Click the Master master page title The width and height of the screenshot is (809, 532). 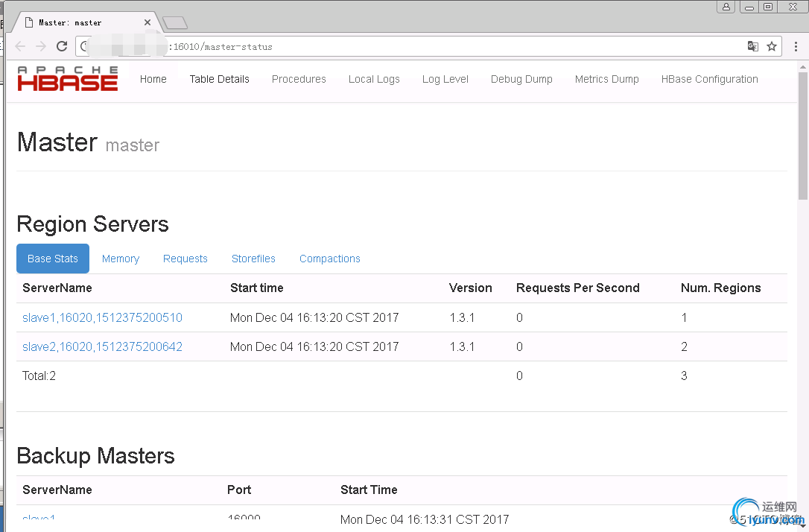coord(88,142)
